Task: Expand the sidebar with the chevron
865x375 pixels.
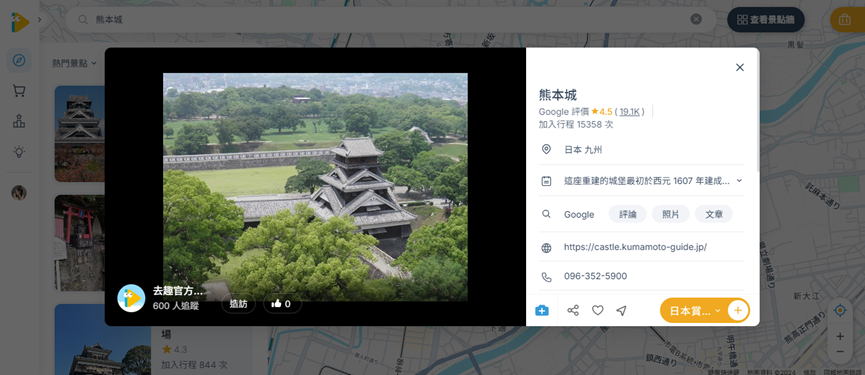Action: (x=39, y=20)
